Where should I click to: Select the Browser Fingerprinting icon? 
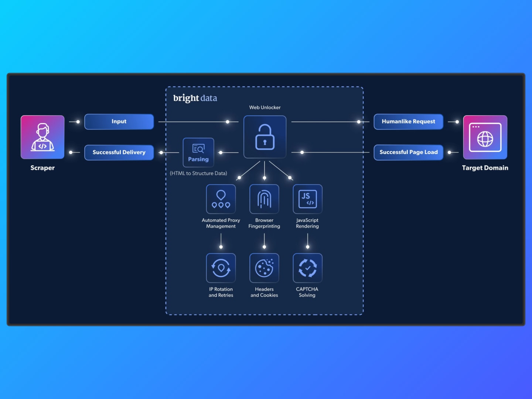coord(264,199)
